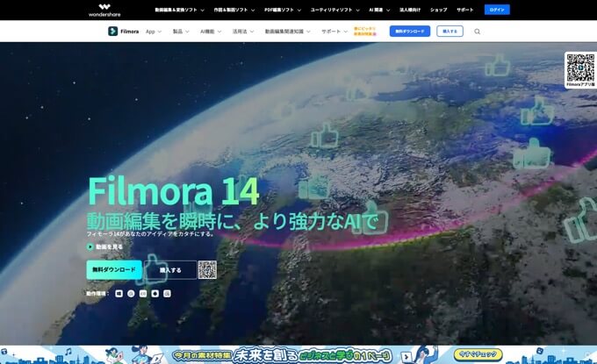The image size is (597, 364).
Task: Click the arrow icon in bottom banner
Action: click(x=406, y=357)
